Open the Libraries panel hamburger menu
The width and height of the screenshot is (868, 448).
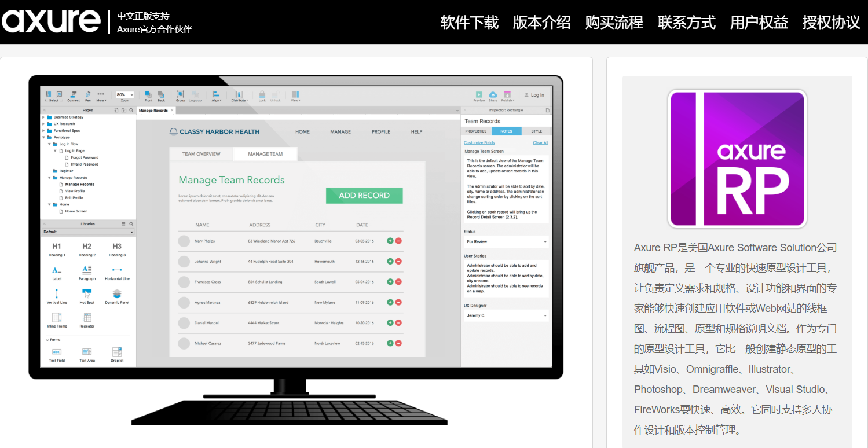tap(123, 223)
